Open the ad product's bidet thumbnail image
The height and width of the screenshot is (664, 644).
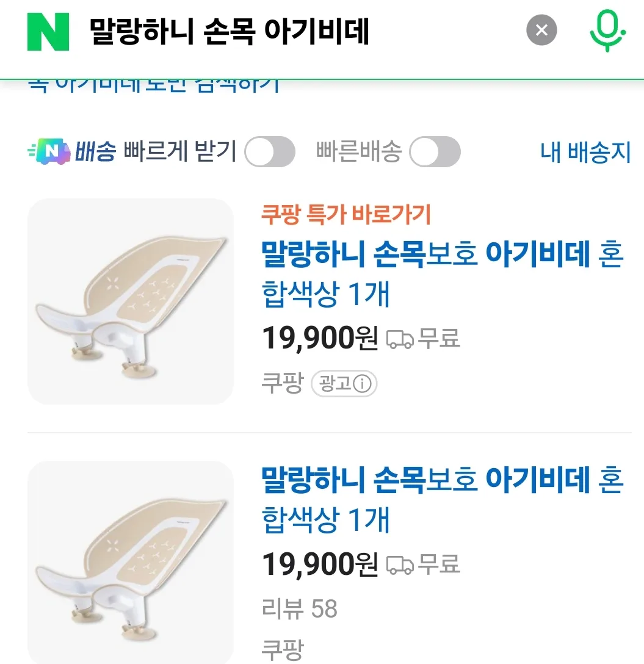pyautogui.click(x=131, y=301)
